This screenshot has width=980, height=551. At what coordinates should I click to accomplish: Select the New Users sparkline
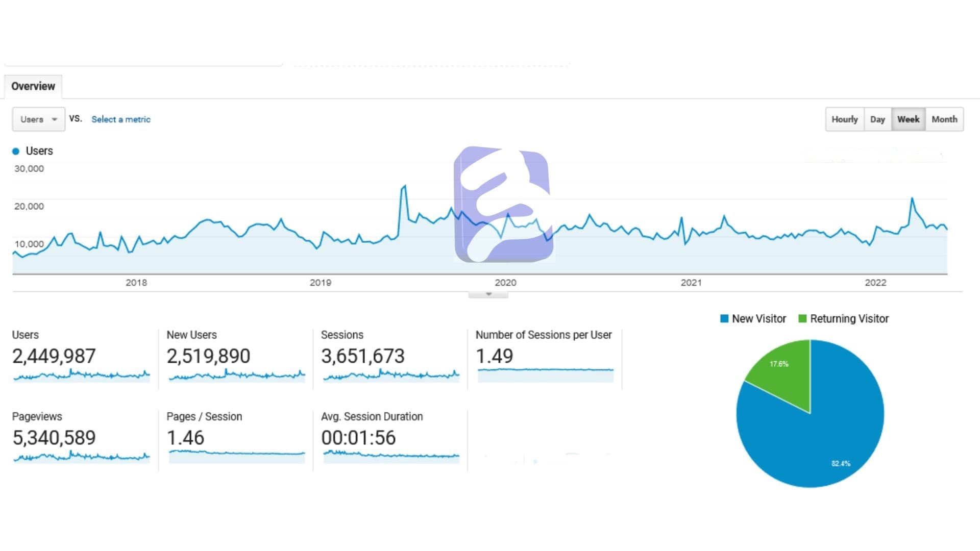237,375
